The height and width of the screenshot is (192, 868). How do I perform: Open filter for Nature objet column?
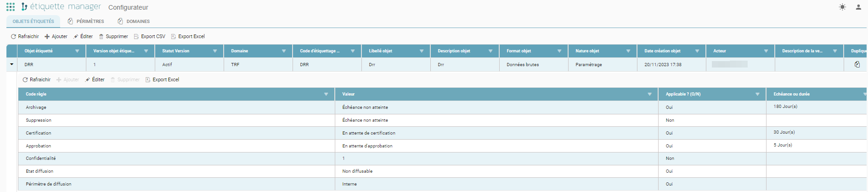(628, 51)
